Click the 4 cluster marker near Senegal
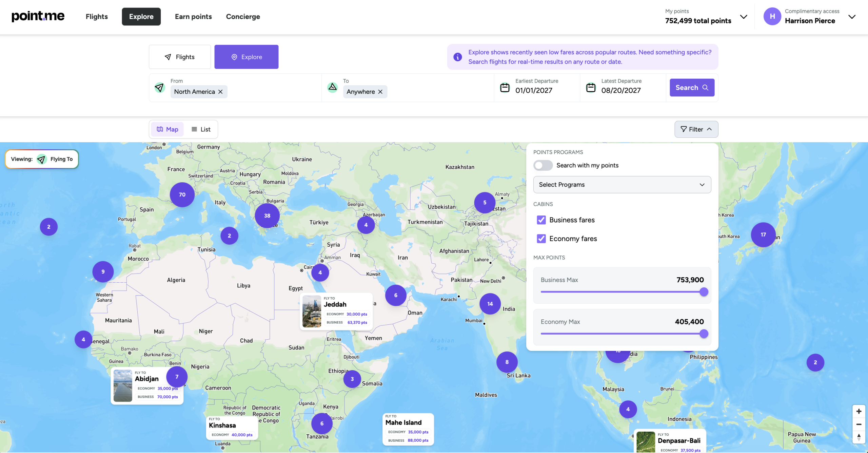This screenshot has width=868, height=453. click(x=83, y=339)
